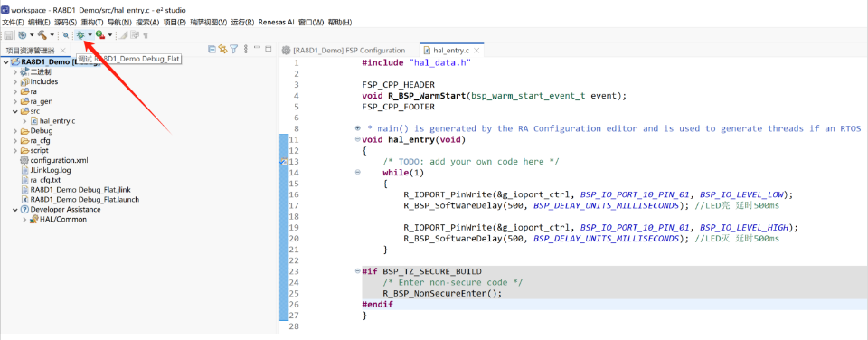This screenshot has width=868, height=340.
Task: Open the debug bug dropdown arrow
Action: coord(90,35)
